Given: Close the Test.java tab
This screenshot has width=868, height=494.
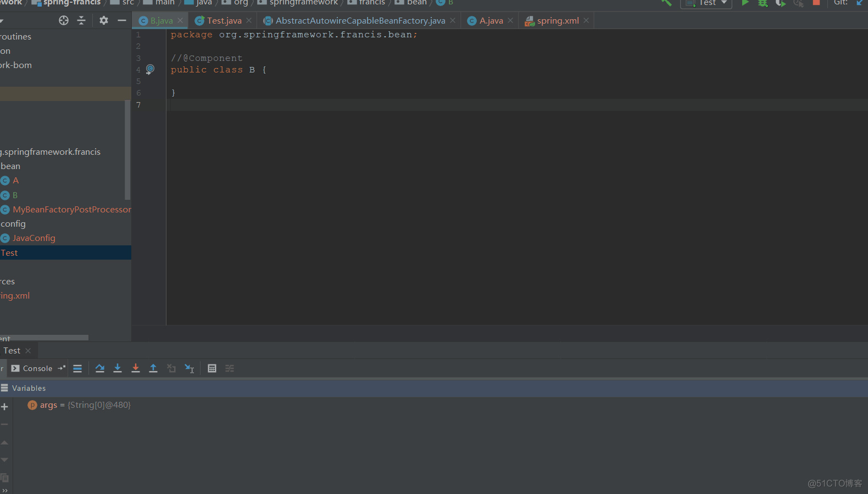Looking at the screenshot, I should click(x=249, y=21).
